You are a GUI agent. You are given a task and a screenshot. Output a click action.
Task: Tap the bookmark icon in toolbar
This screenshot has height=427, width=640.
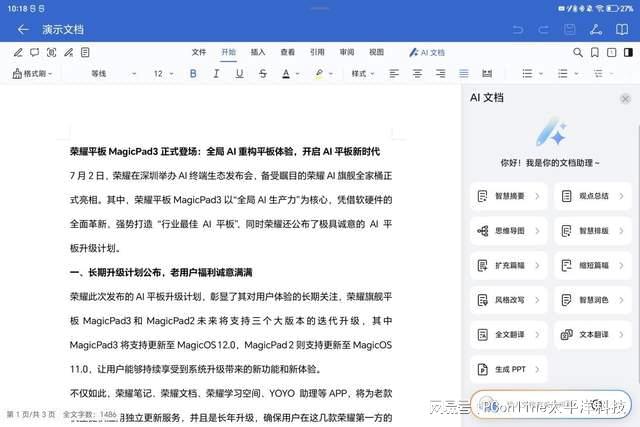pyautogui.click(x=595, y=52)
